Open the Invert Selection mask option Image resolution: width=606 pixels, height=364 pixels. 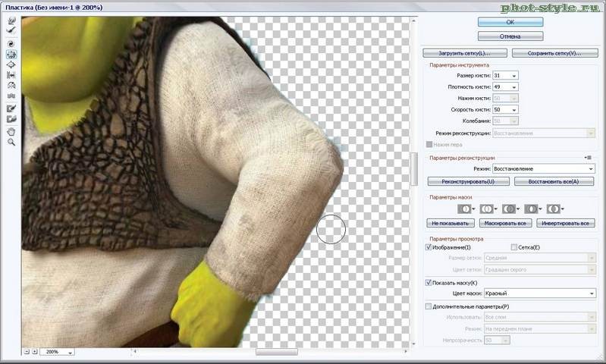[555, 209]
